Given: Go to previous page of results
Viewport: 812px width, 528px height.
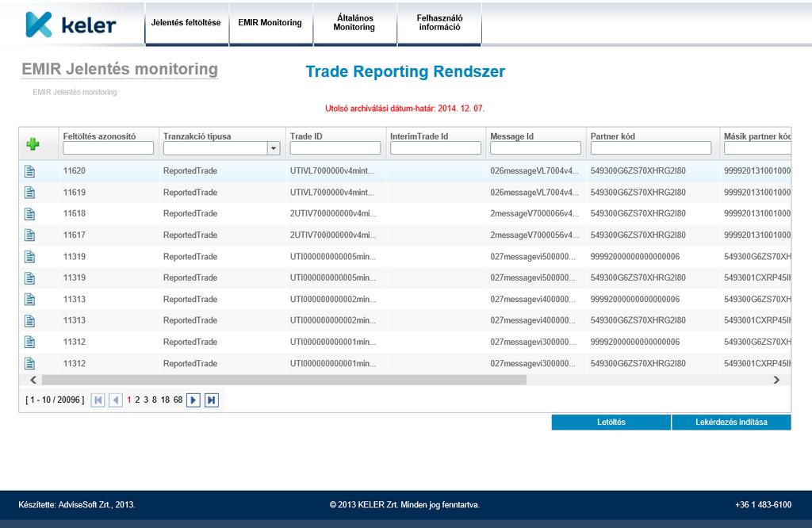Looking at the screenshot, I should (116, 400).
